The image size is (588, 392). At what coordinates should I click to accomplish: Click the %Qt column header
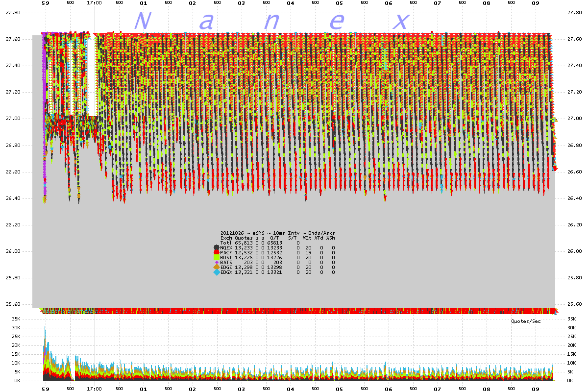[x=307, y=238]
